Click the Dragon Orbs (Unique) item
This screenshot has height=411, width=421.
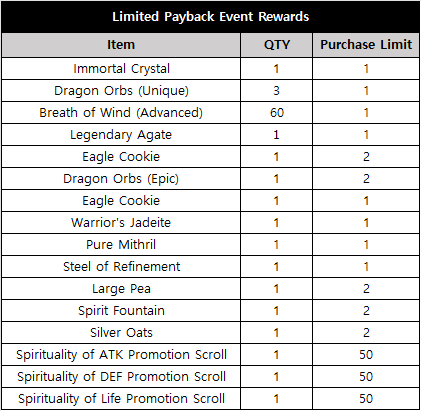click(121, 91)
